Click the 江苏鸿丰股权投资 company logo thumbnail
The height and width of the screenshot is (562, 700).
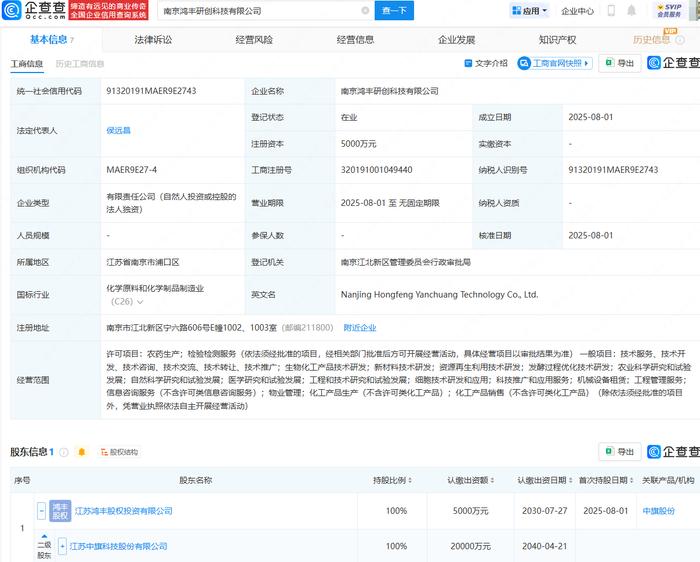(x=60, y=511)
